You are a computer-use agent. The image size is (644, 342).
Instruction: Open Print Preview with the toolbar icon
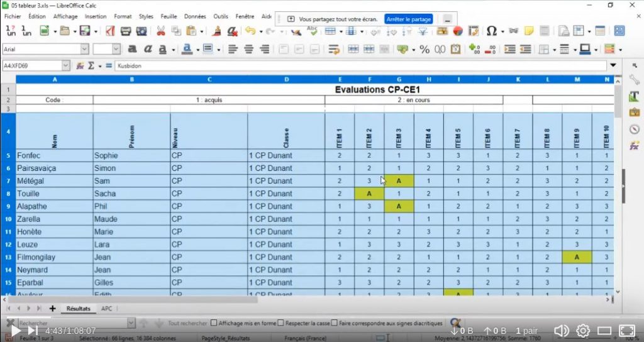[x=142, y=31]
